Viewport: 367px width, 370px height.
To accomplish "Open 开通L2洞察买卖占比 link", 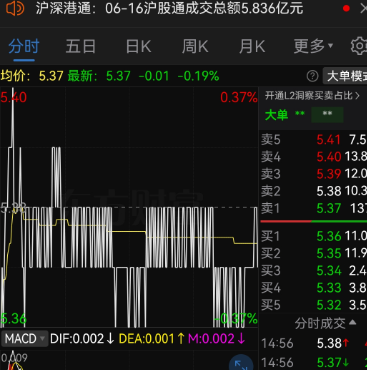I will point(312,96).
